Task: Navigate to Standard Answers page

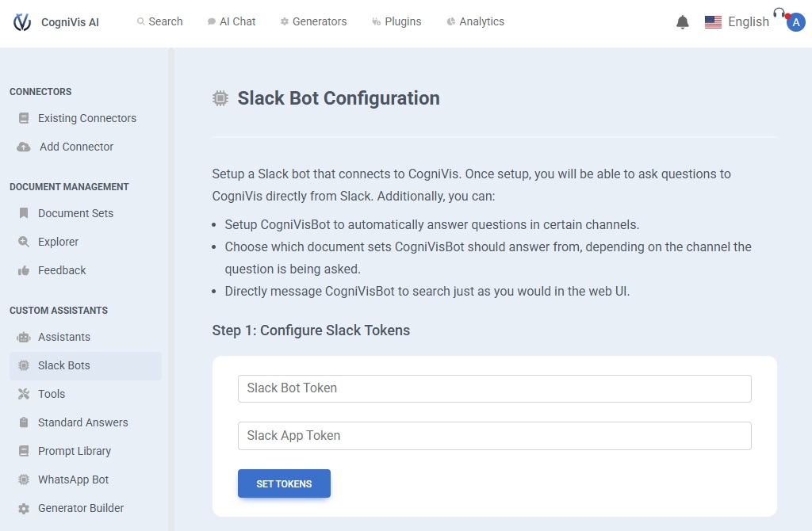Action: coord(82,422)
